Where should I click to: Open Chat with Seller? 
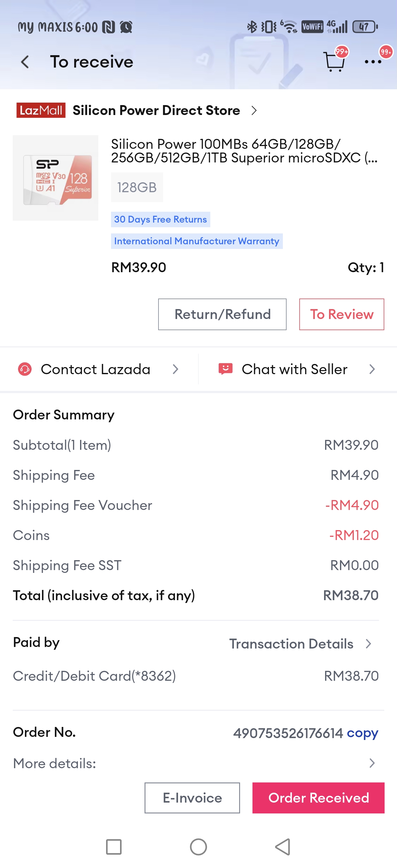[x=294, y=369]
